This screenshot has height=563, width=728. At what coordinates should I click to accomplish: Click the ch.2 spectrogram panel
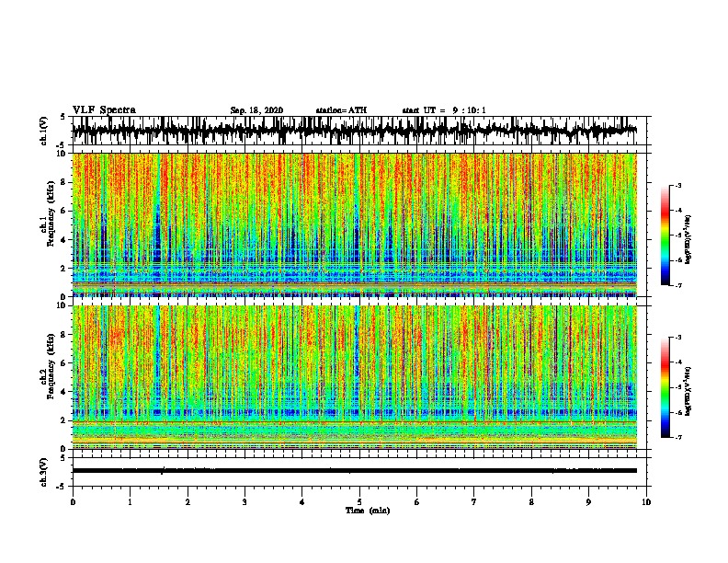pyautogui.click(x=355, y=377)
